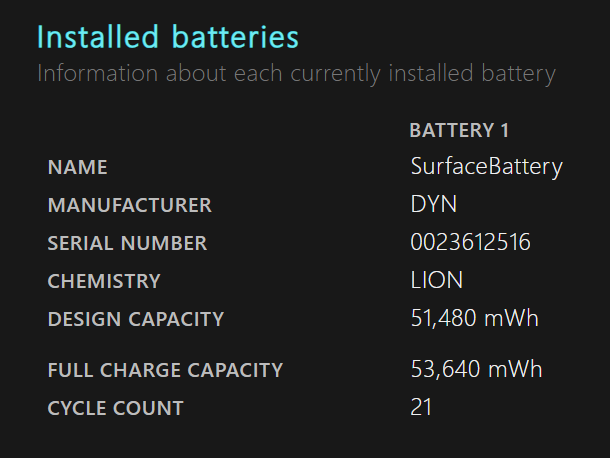
Task: Click the MANUFACTURER row label
Action: coord(130,205)
